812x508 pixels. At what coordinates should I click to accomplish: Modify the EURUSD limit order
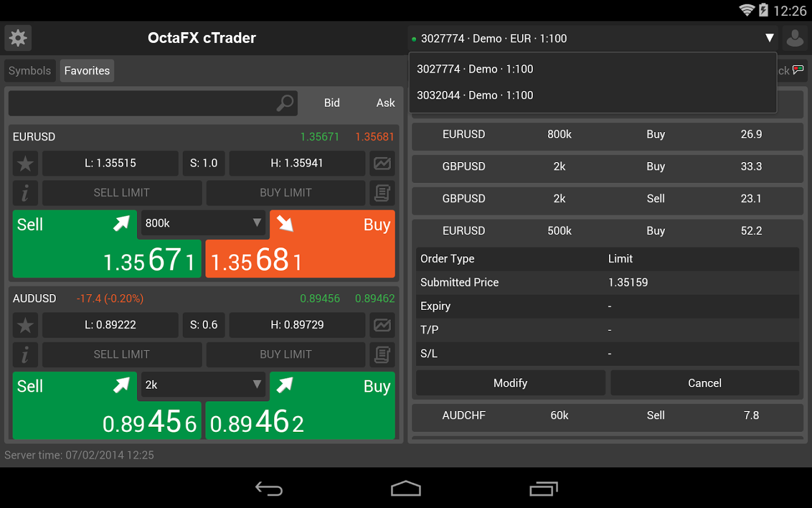pos(510,383)
